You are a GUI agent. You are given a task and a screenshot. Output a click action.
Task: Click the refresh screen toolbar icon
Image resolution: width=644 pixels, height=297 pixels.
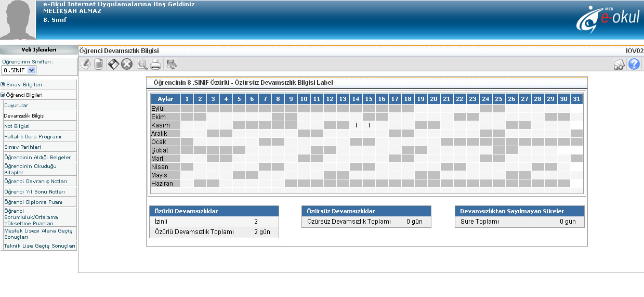pyautogui.click(x=171, y=64)
